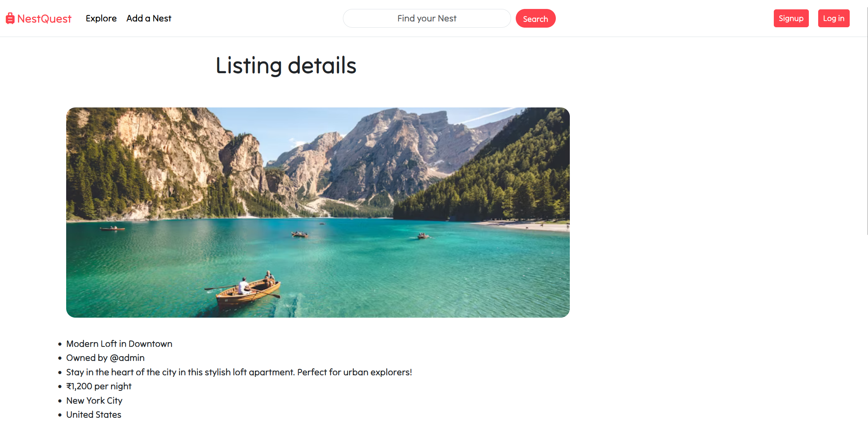Image resolution: width=868 pixels, height=429 pixels.
Task: Click the vertical page scrollbar
Action: [867, 117]
